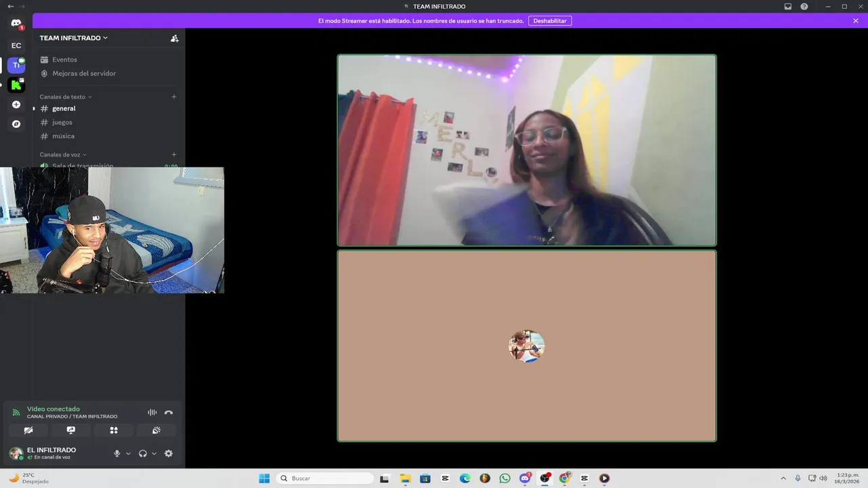Open audio output options chevron
This screenshot has height=488, width=868.
pos(154,453)
